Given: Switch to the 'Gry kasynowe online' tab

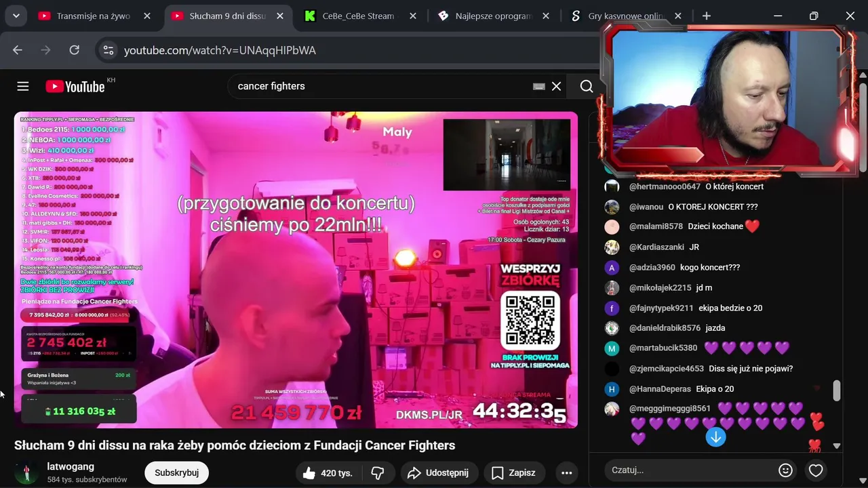Looking at the screenshot, I should 626,16.
